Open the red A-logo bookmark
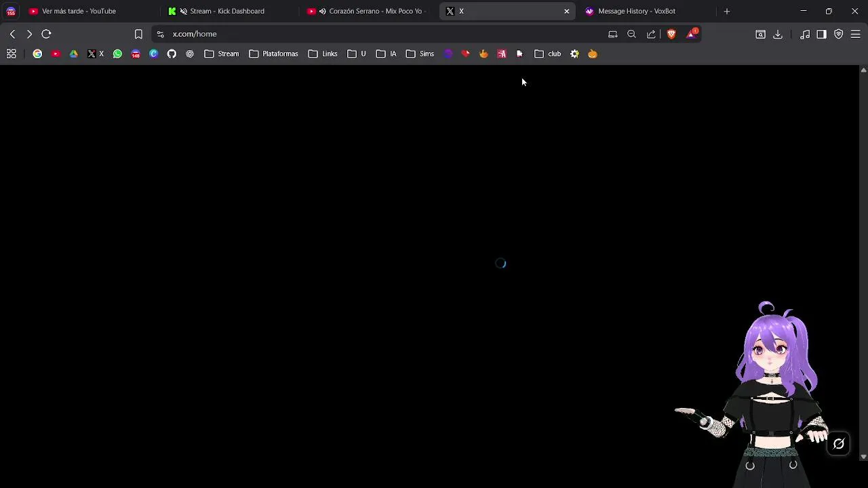 [502, 54]
